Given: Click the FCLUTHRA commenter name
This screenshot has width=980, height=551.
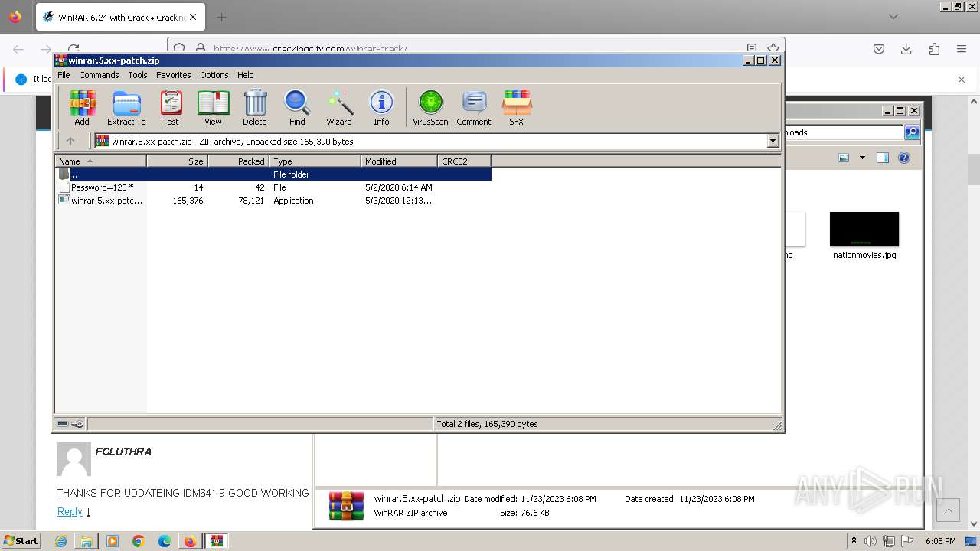Looking at the screenshot, I should click(x=123, y=452).
